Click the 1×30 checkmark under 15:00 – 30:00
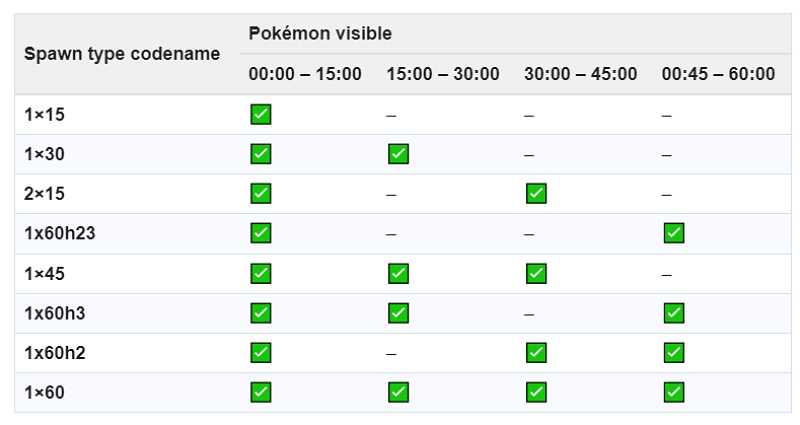800x425 pixels. (397, 154)
